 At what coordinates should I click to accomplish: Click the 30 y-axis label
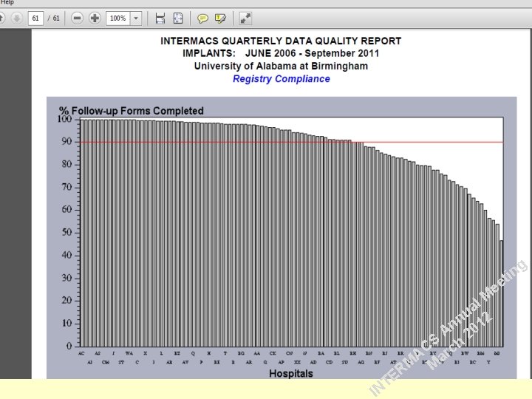(x=66, y=278)
